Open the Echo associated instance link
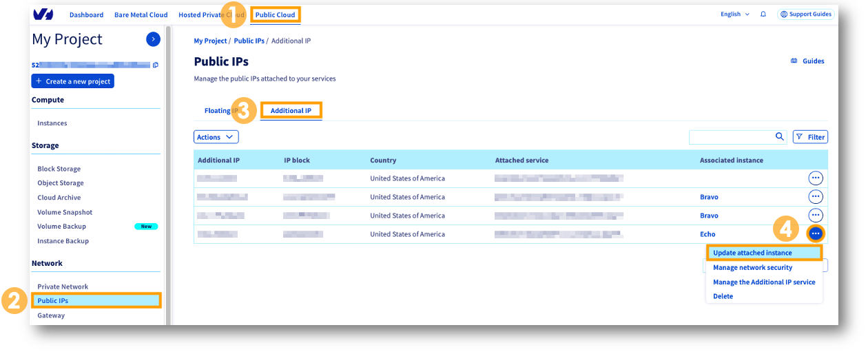 pos(707,234)
